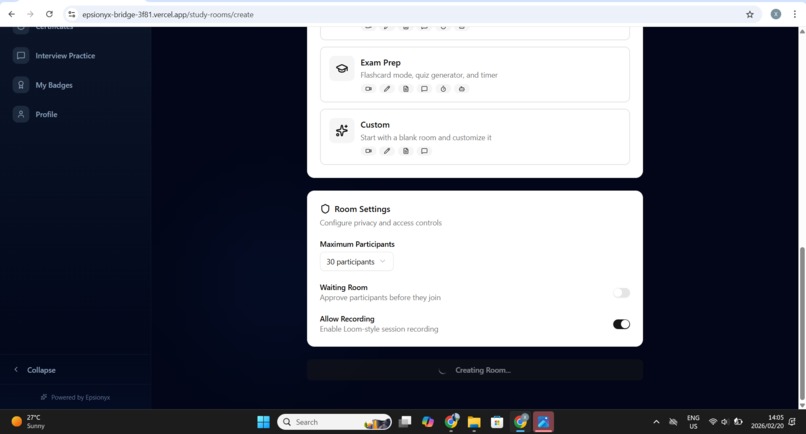
Task: Go to Profile in the sidebar
Action: click(x=46, y=114)
